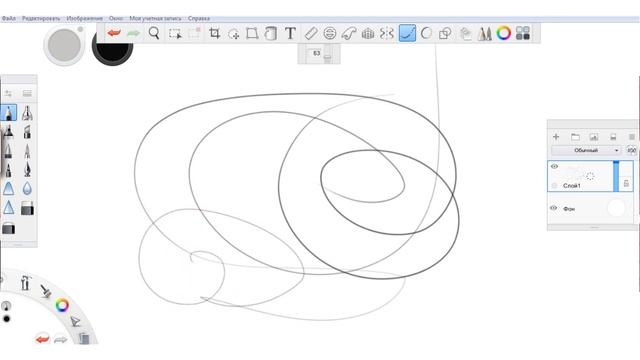640x360 pixels.
Task: Select the highlighted pencil brush
Action: point(9,113)
